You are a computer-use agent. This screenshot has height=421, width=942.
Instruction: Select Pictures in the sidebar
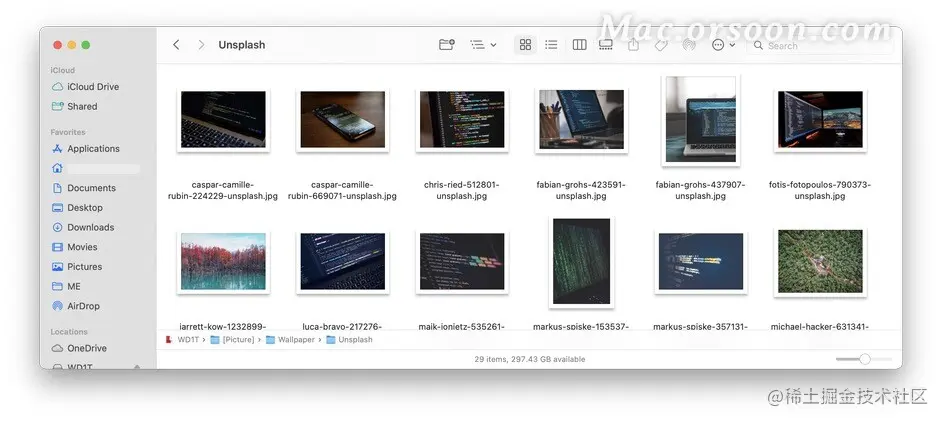(77, 267)
